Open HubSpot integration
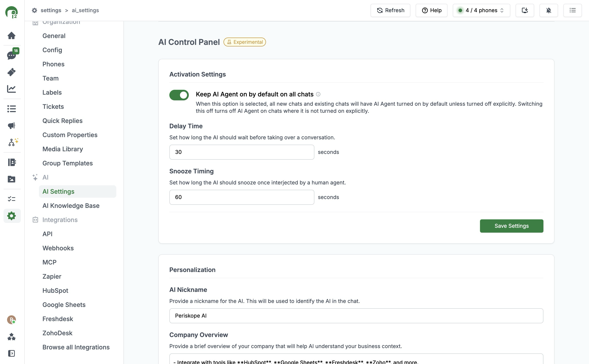The height and width of the screenshot is (364, 589). coord(55,291)
